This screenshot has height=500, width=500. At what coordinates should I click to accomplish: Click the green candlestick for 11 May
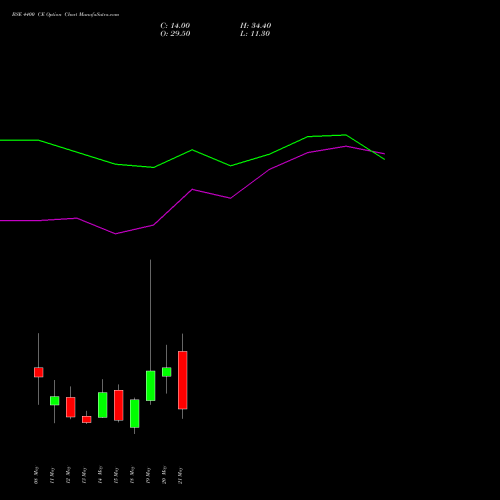tap(55, 401)
